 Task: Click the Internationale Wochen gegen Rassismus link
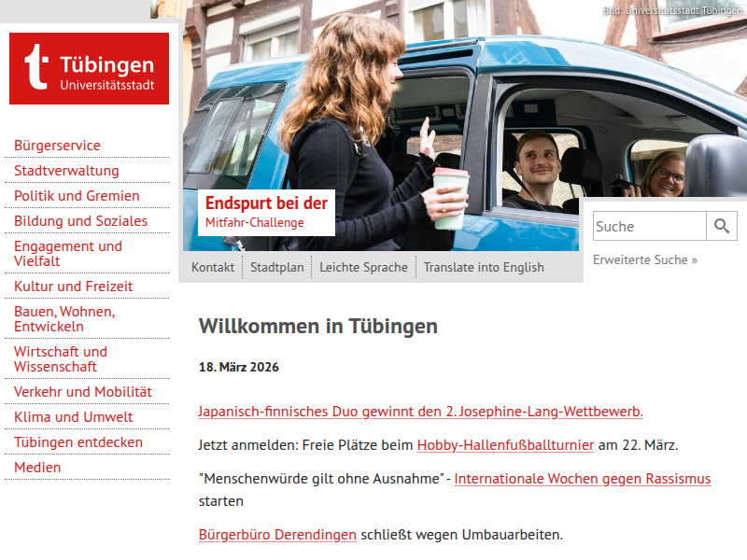tap(582, 479)
